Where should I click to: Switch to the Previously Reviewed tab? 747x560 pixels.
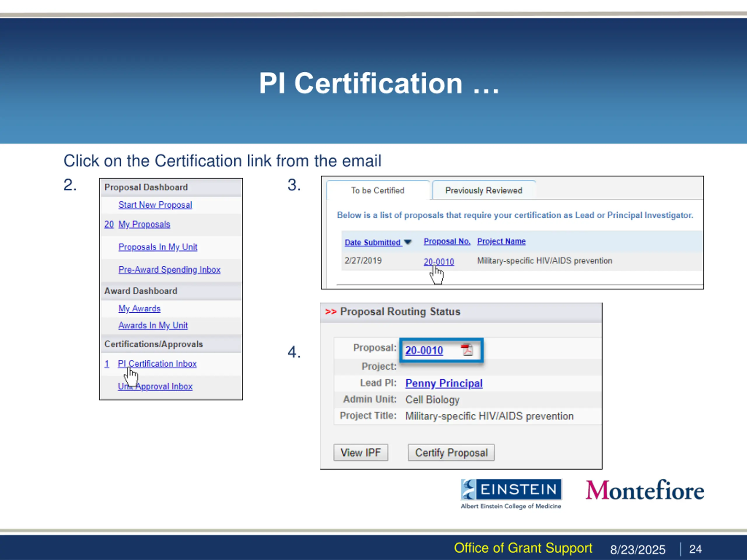(484, 190)
